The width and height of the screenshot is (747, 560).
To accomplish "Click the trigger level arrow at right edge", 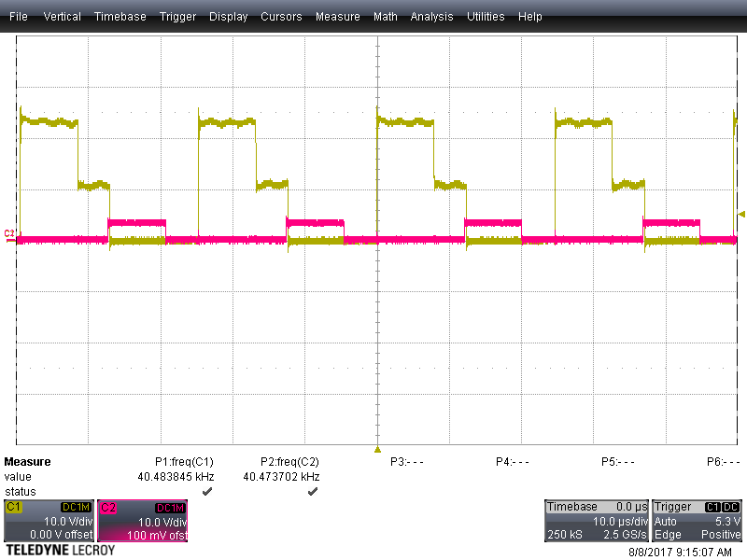I will pyautogui.click(x=741, y=214).
